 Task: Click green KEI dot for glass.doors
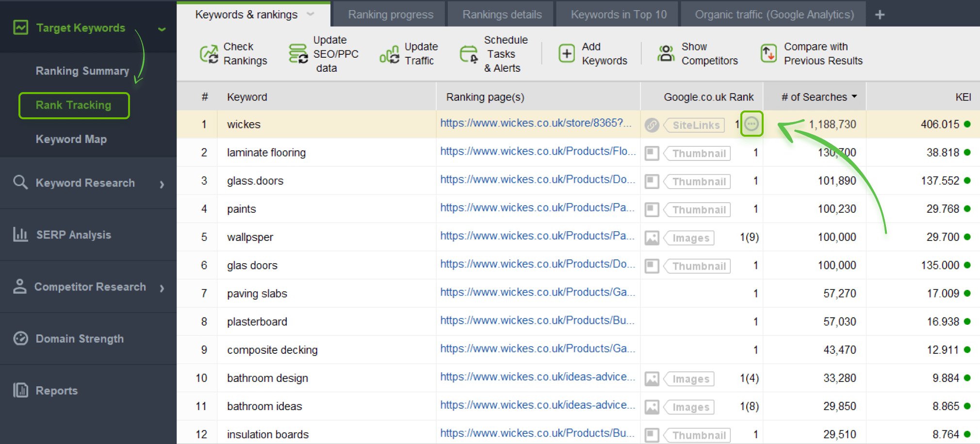click(967, 180)
